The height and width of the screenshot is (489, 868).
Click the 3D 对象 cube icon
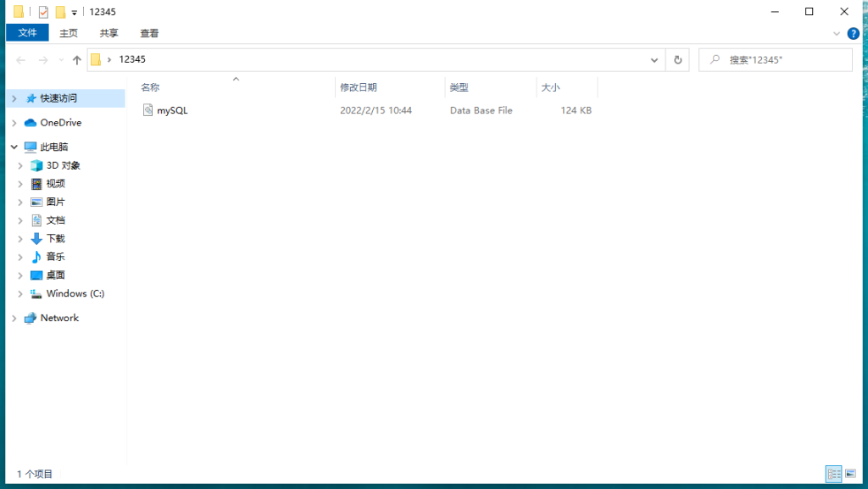tap(36, 165)
